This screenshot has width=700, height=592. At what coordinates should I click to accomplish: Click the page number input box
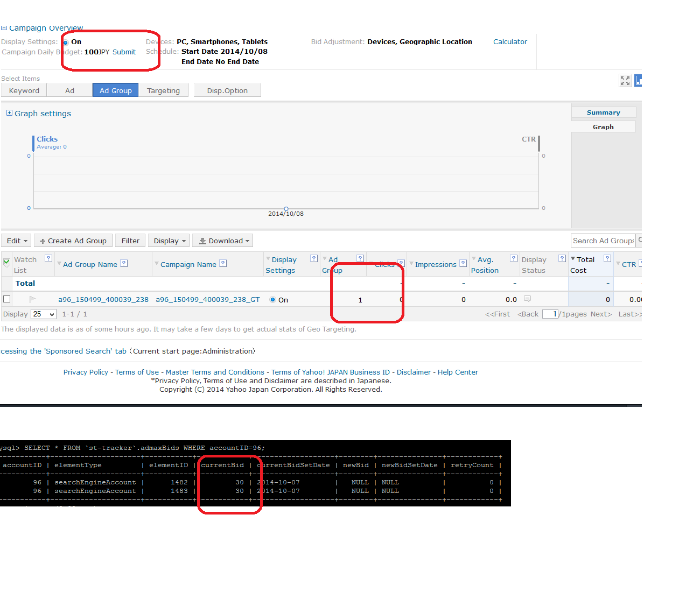click(550, 314)
